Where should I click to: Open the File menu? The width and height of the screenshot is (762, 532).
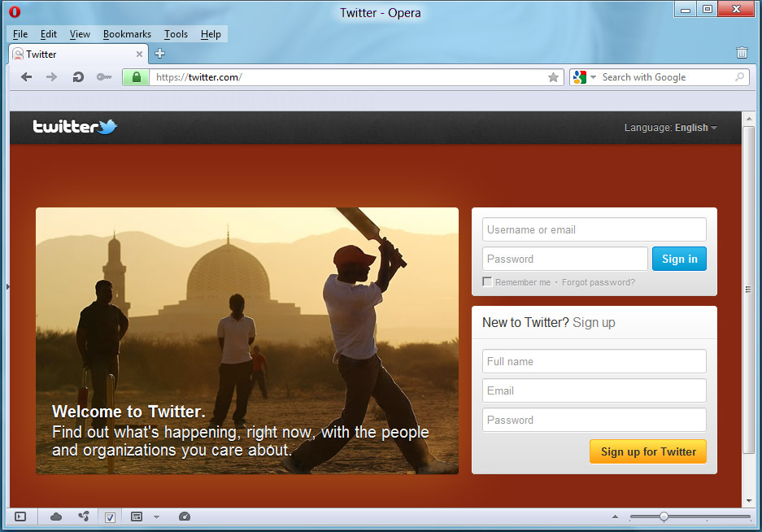[20, 34]
